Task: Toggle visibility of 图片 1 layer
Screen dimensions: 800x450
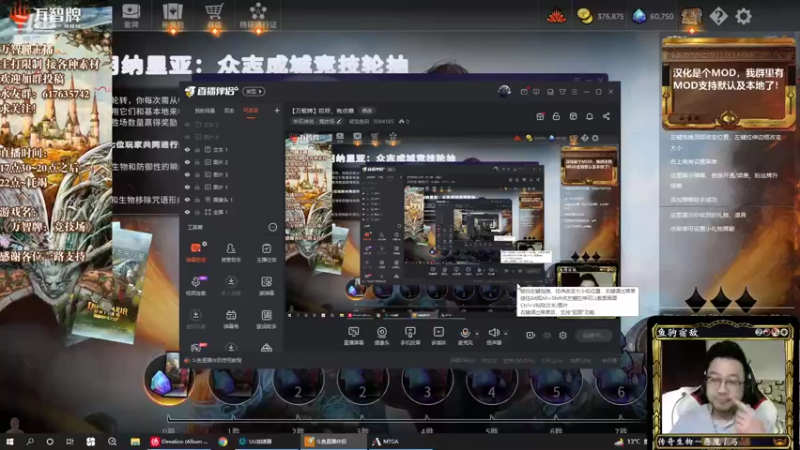Action: pyautogui.click(x=187, y=187)
